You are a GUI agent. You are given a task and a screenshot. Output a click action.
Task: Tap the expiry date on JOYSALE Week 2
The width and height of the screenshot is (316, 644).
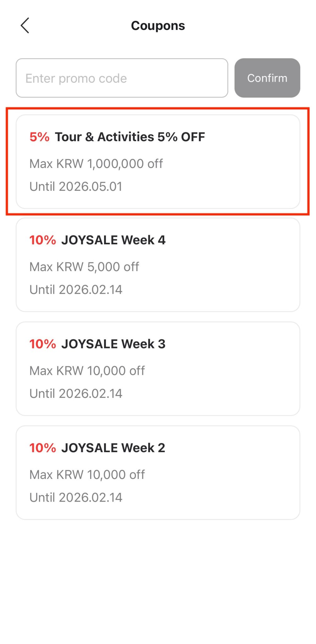(76, 497)
